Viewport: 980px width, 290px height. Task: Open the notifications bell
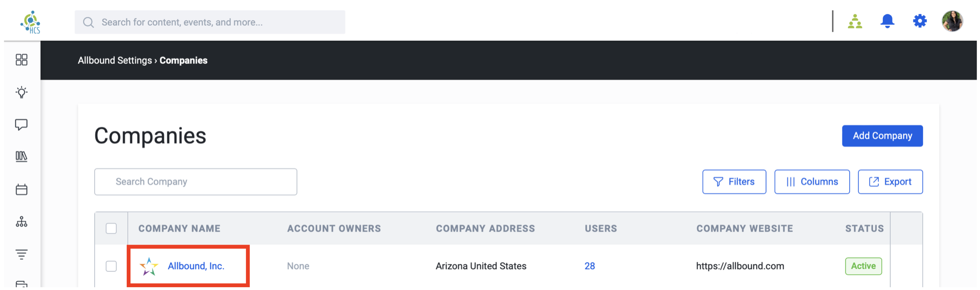click(x=887, y=21)
